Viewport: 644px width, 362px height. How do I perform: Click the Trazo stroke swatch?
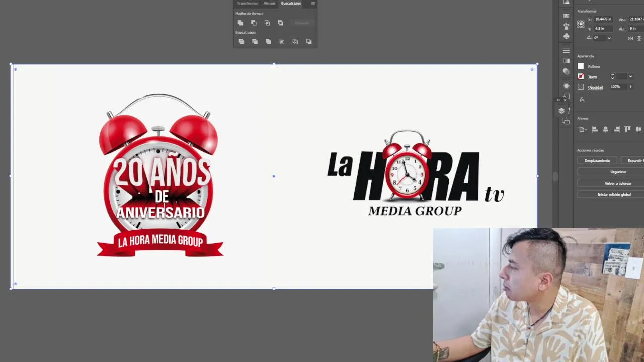tap(581, 77)
